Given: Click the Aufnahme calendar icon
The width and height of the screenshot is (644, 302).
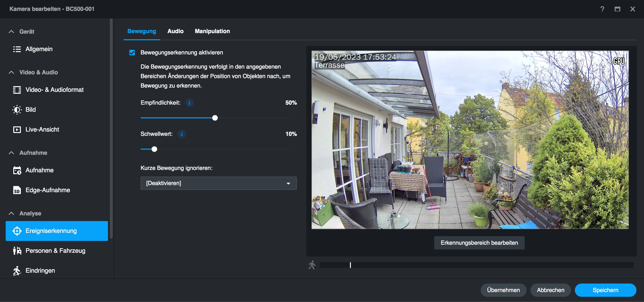Looking at the screenshot, I should pyautogui.click(x=17, y=170).
